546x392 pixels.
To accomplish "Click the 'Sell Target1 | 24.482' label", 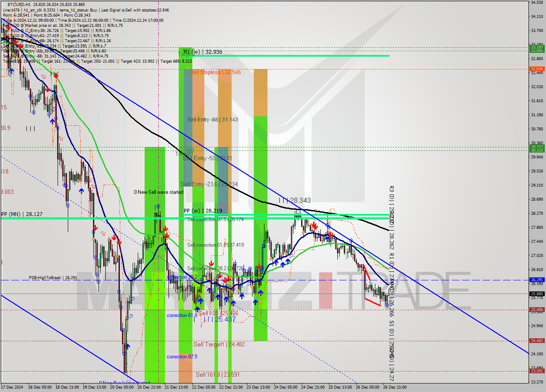I will click(x=219, y=344).
